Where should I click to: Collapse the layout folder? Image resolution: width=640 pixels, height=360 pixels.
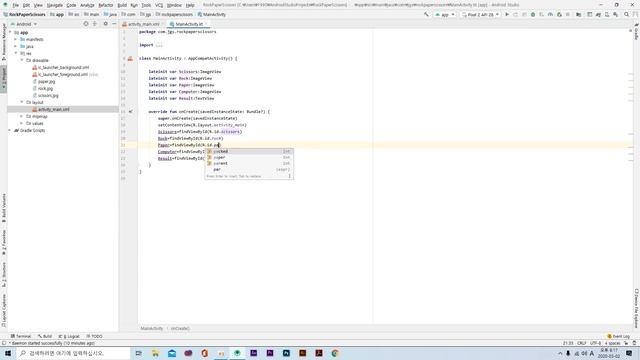22,102
